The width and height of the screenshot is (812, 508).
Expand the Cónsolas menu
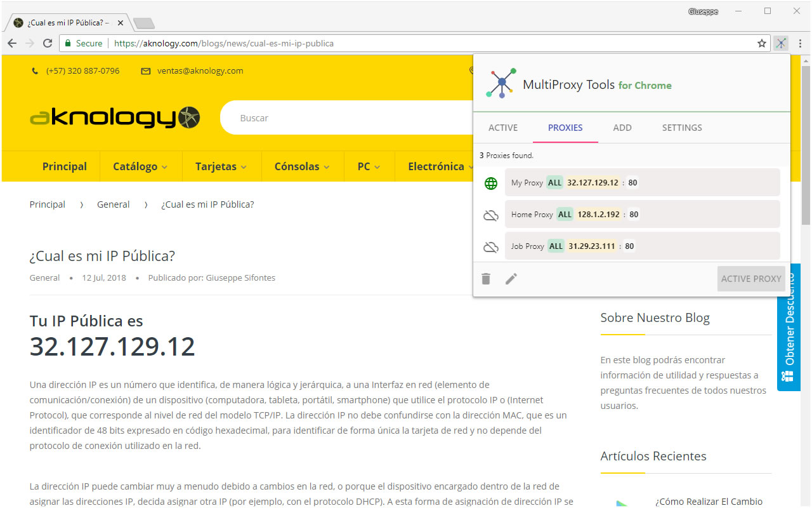click(302, 166)
